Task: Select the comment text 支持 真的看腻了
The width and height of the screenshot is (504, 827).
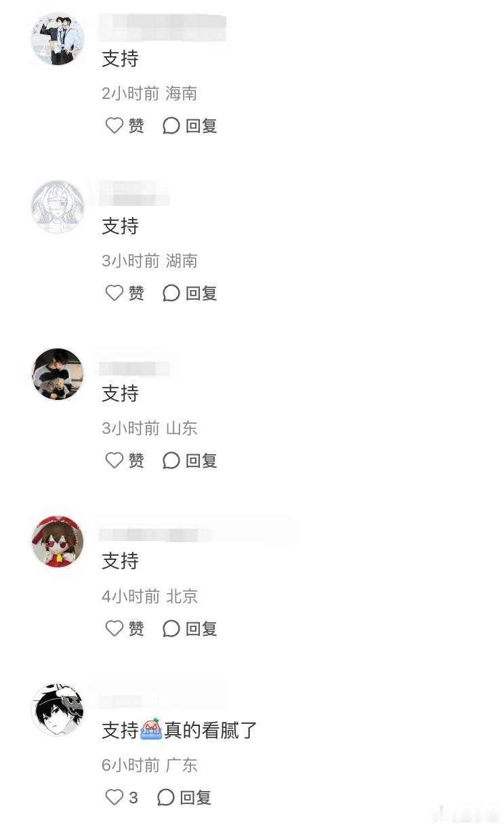Action: [180, 730]
